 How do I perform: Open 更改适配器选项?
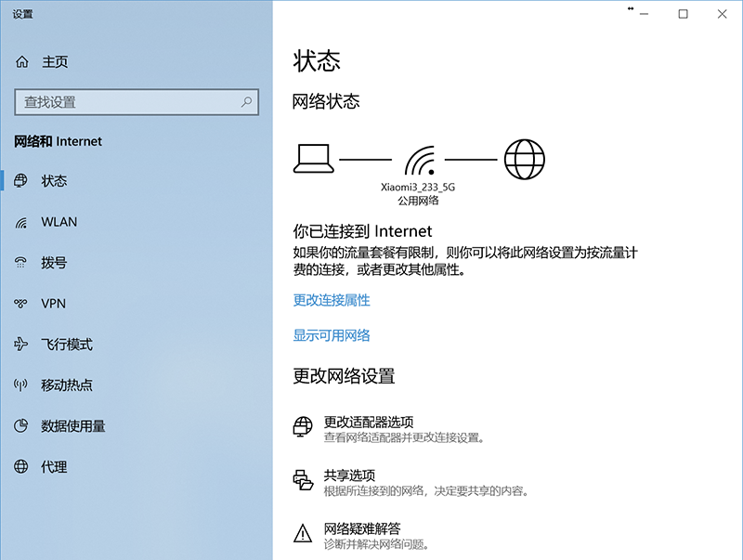[x=369, y=422]
